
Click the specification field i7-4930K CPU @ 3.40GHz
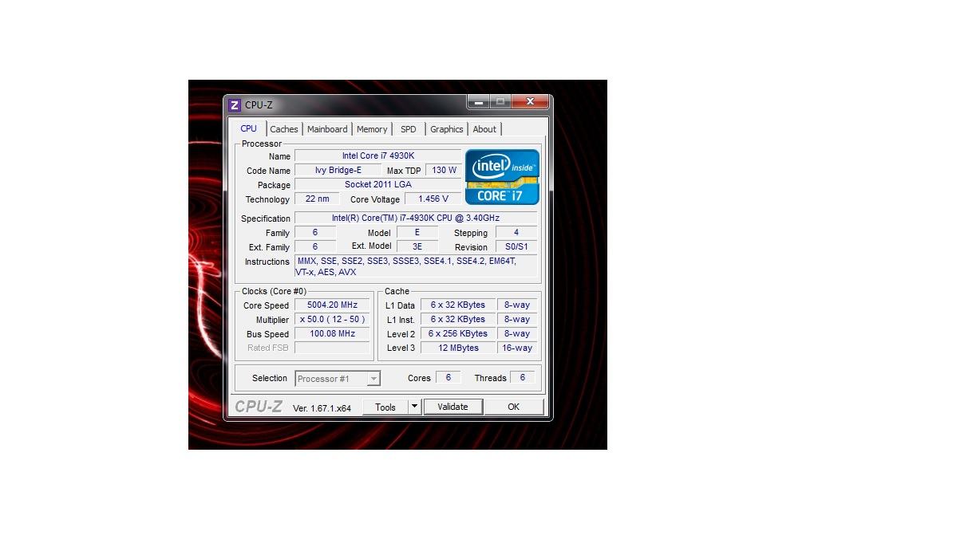416,218
